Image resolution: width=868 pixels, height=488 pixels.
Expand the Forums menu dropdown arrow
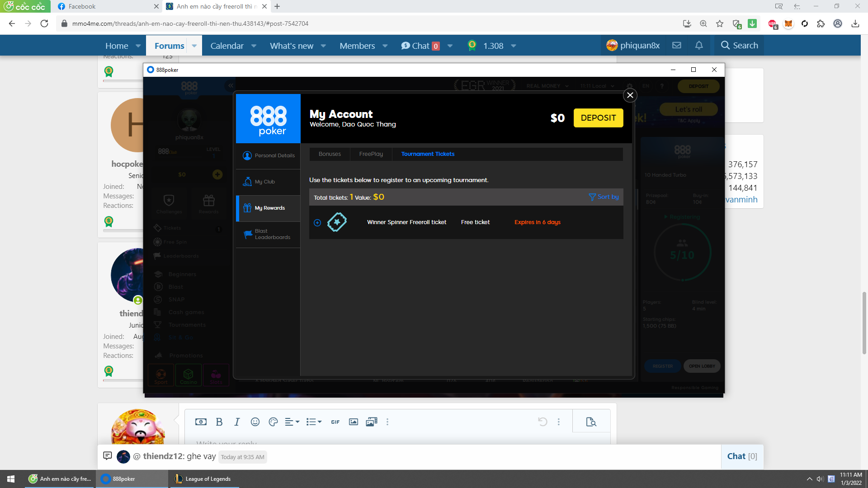point(194,46)
